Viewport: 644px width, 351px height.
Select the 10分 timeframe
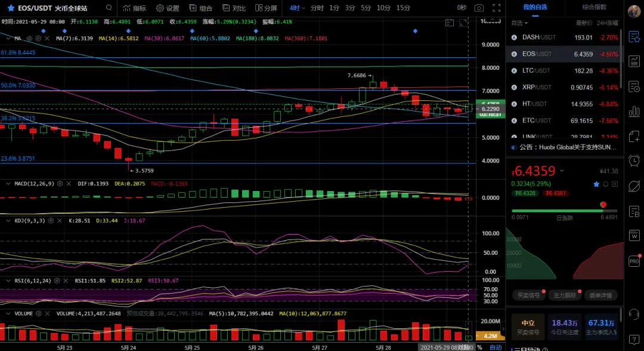[383, 8]
